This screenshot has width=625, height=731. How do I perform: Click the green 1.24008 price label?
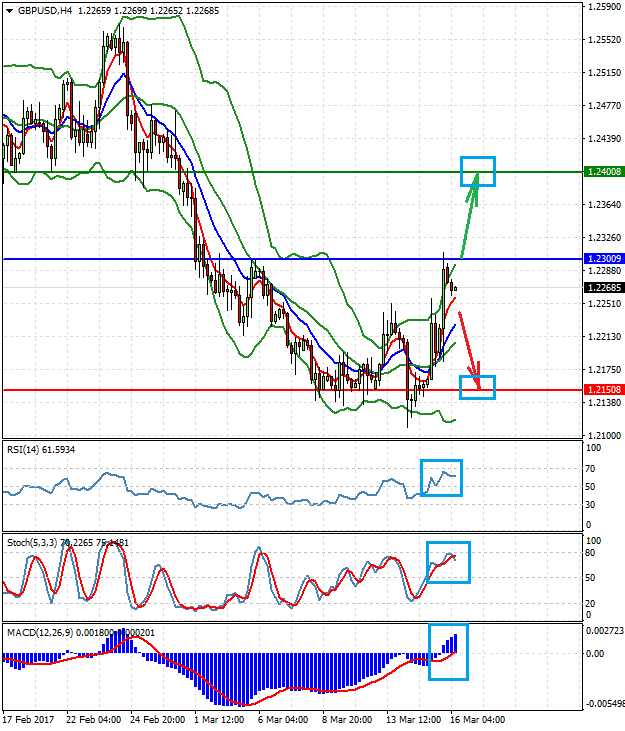pos(603,172)
